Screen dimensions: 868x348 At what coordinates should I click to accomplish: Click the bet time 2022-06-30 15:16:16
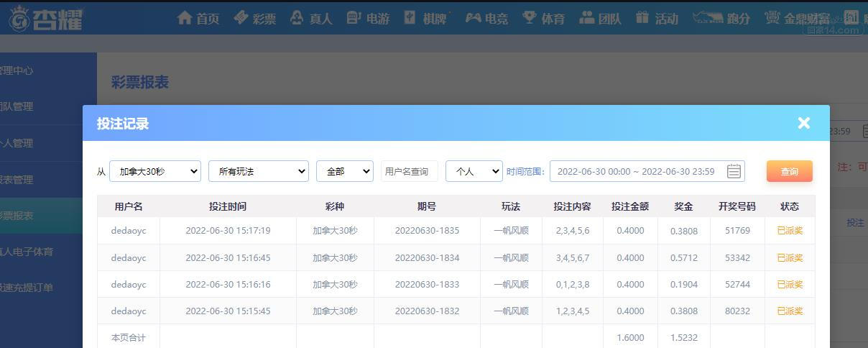click(x=228, y=284)
